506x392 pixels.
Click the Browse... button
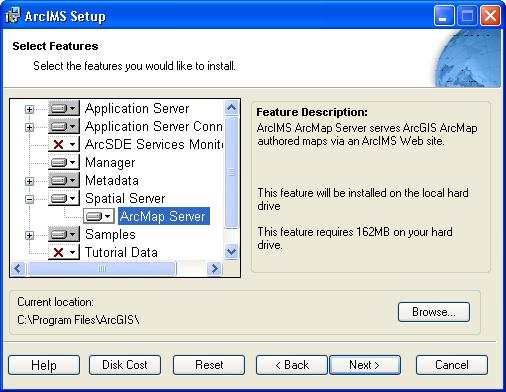pyautogui.click(x=434, y=312)
